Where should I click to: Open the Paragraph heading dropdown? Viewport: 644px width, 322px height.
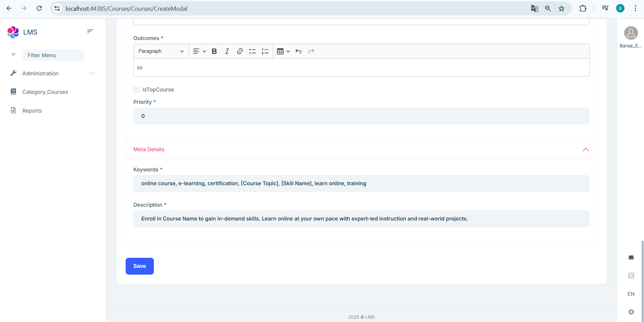click(x=161, y=51)
